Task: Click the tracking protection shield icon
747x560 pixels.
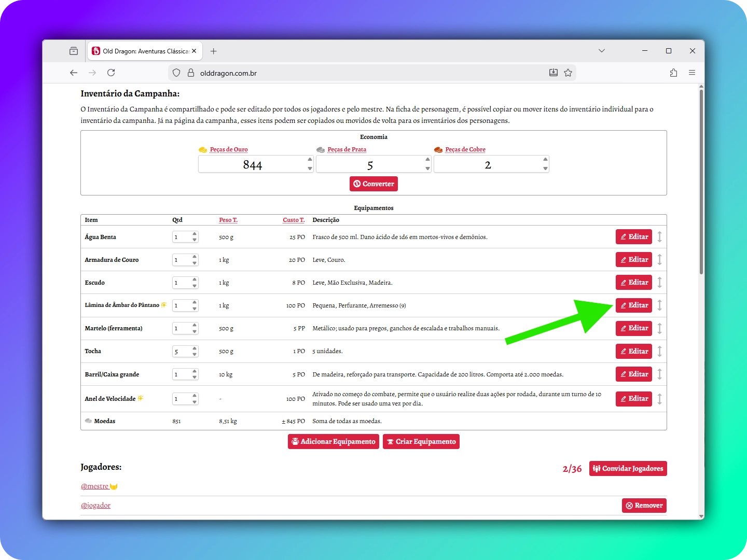Action: coord(176,73)
